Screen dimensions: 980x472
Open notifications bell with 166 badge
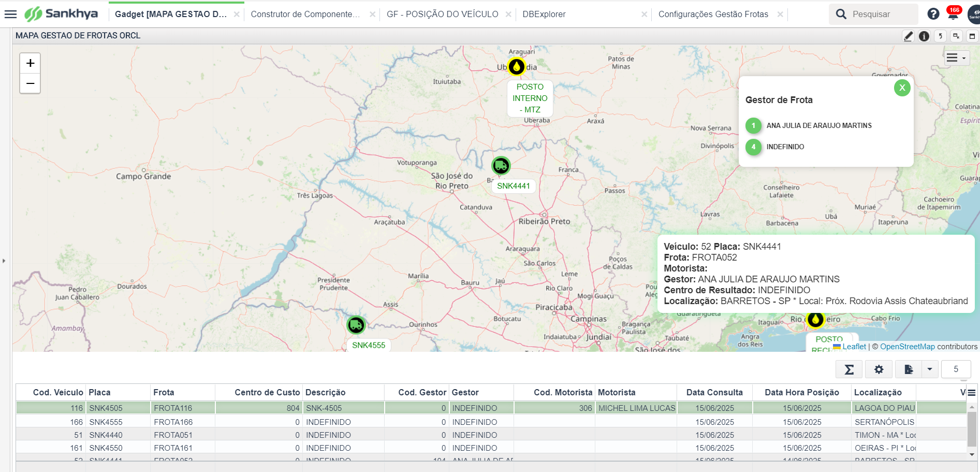(x=953, y=13)
